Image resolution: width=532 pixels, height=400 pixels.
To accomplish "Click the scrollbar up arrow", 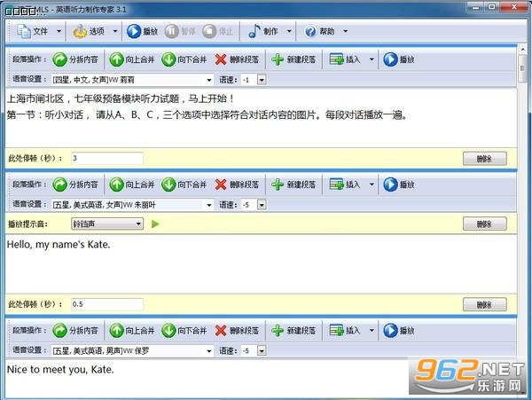I will coord(522,50).
